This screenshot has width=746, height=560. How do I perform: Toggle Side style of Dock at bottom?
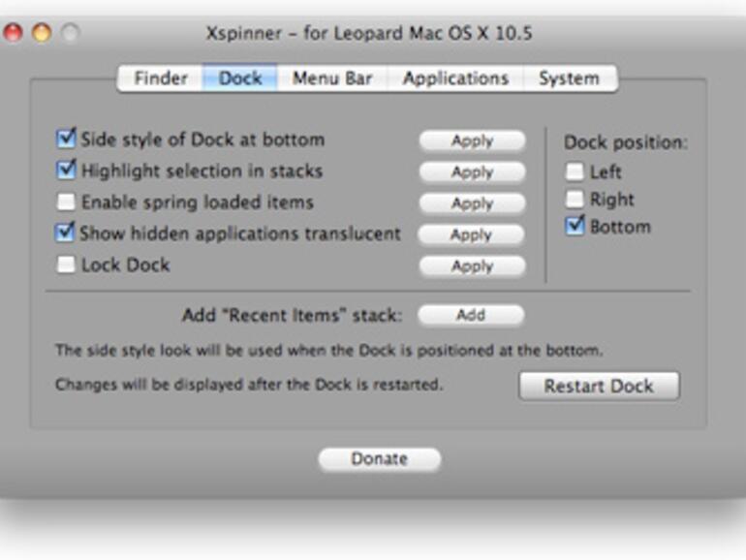pyautogui.click(x=66, y=140)
